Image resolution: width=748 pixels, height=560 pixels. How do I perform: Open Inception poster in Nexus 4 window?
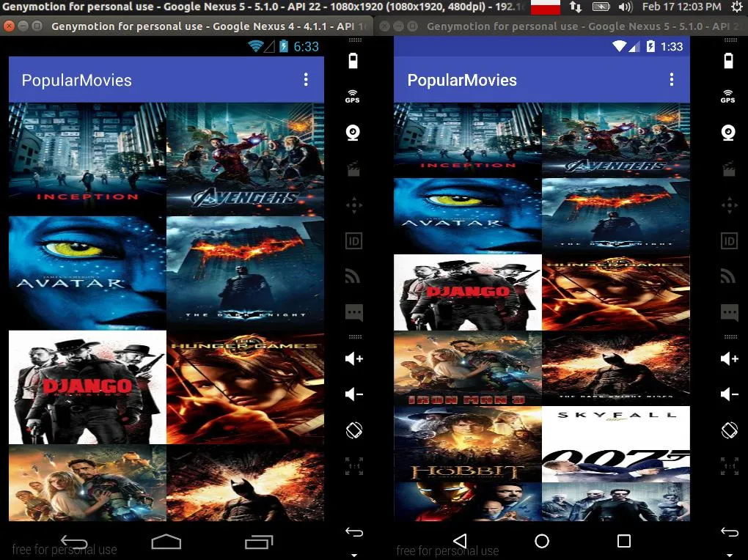[87, 159]
